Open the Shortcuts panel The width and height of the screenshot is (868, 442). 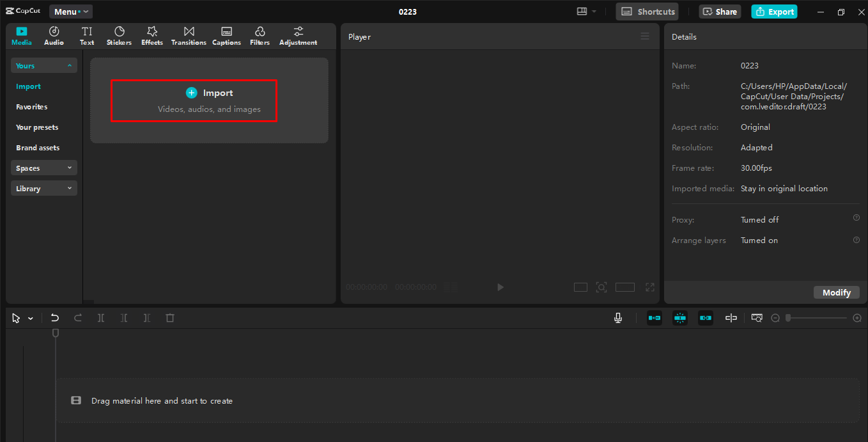coord(647,12)
